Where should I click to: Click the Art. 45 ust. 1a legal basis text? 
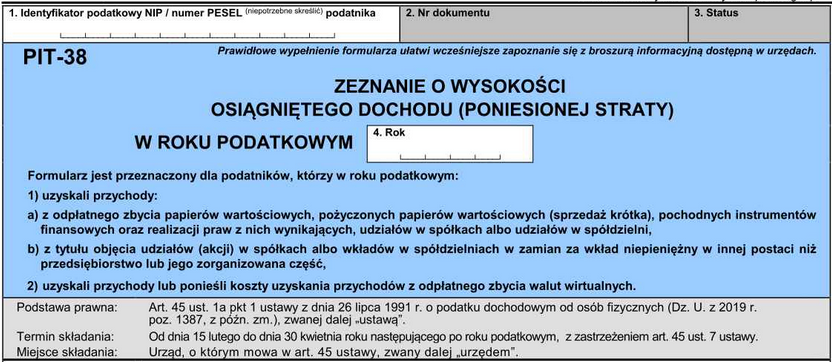454,314
